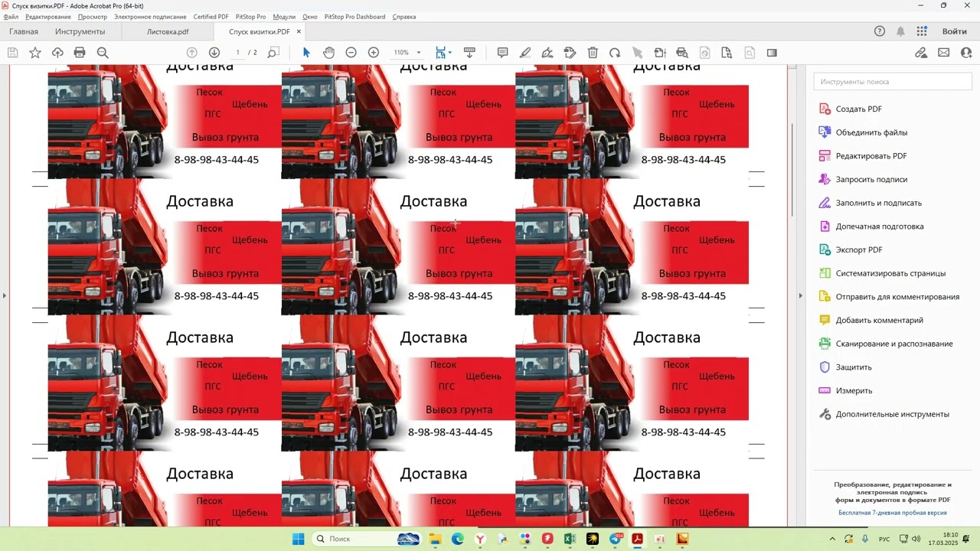This screenshot has width=980, height=551.
Task: Open the Электронное подписание menu
Action: [x=150, y=17]
